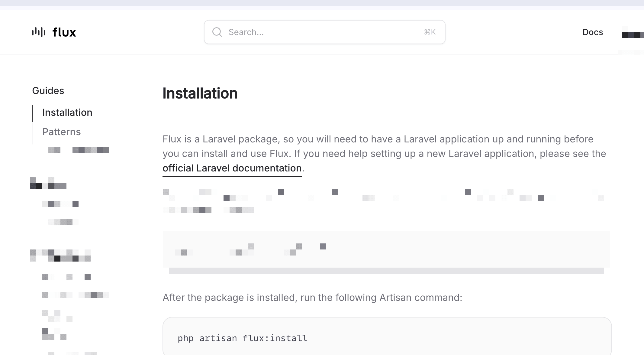
Task: Click the magnifying glass search icon
Action: pyautogui.click(x=217, y=32)
